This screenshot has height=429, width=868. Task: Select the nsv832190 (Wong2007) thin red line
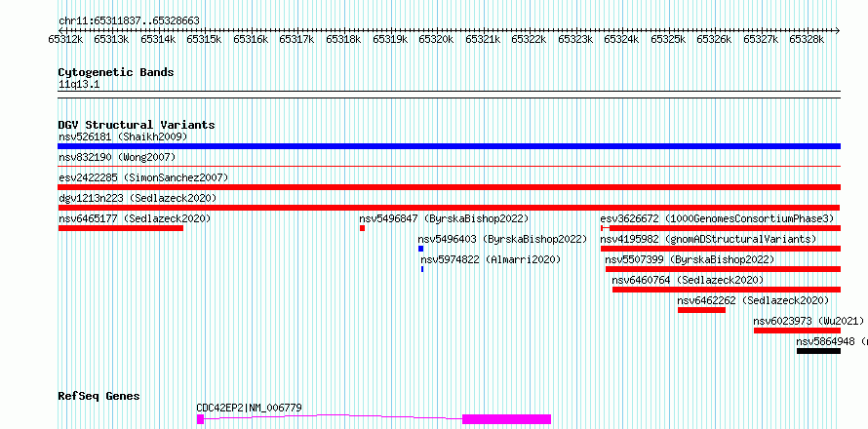[449, 166]
